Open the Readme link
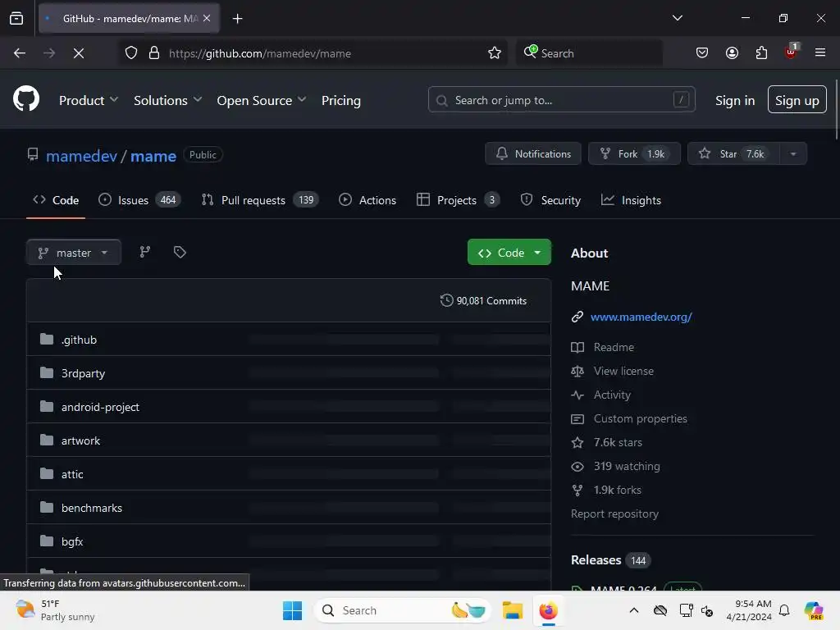 (614, 347)
